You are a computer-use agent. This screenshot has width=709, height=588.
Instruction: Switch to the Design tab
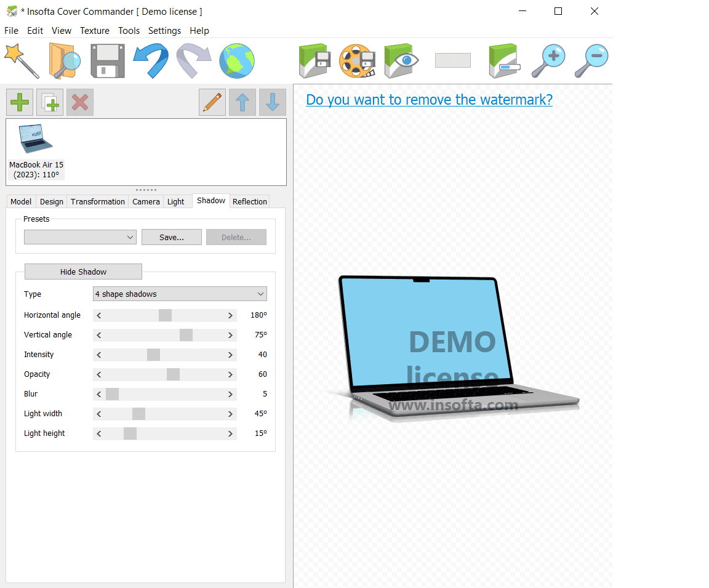(52, 202)
